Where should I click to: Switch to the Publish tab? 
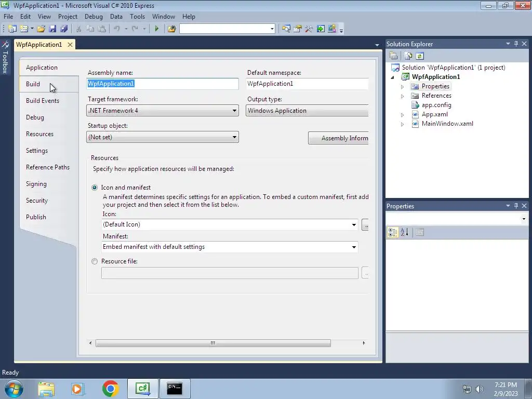coord(36,217)
